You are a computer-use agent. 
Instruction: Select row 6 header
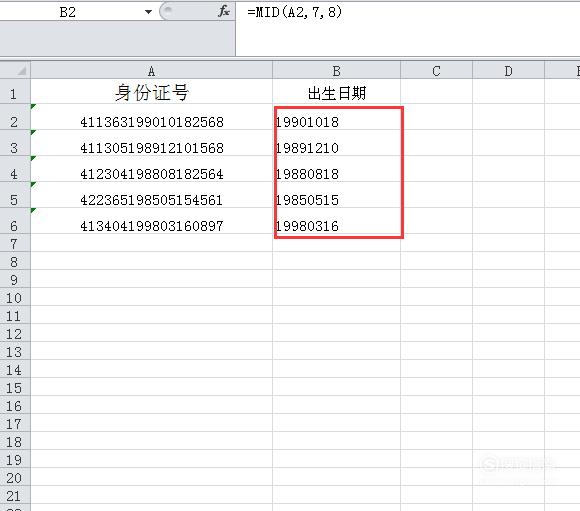point(15,221)
